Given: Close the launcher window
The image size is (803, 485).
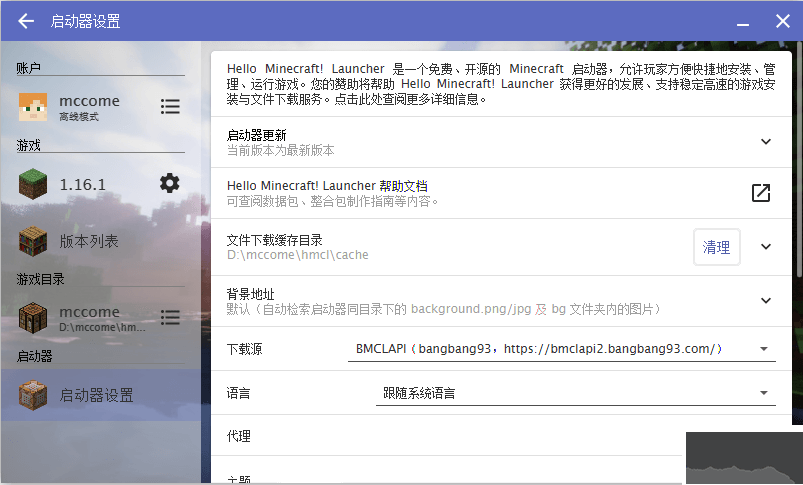Looking at the screenshot, I should click(783, 21).
